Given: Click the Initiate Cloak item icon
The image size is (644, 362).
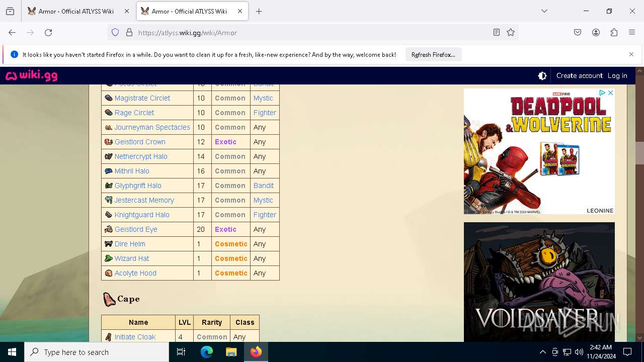Looking at the screenshot, I should 109,337.
